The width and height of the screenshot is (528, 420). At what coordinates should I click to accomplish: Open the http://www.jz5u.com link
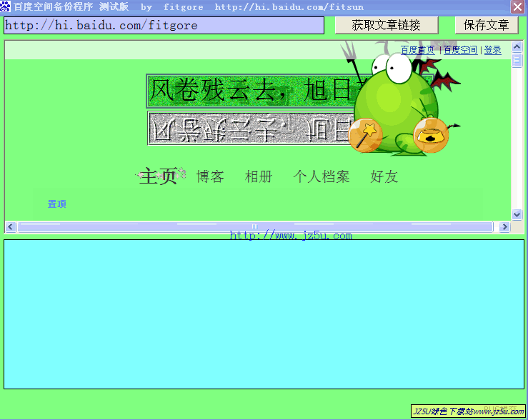291,235
